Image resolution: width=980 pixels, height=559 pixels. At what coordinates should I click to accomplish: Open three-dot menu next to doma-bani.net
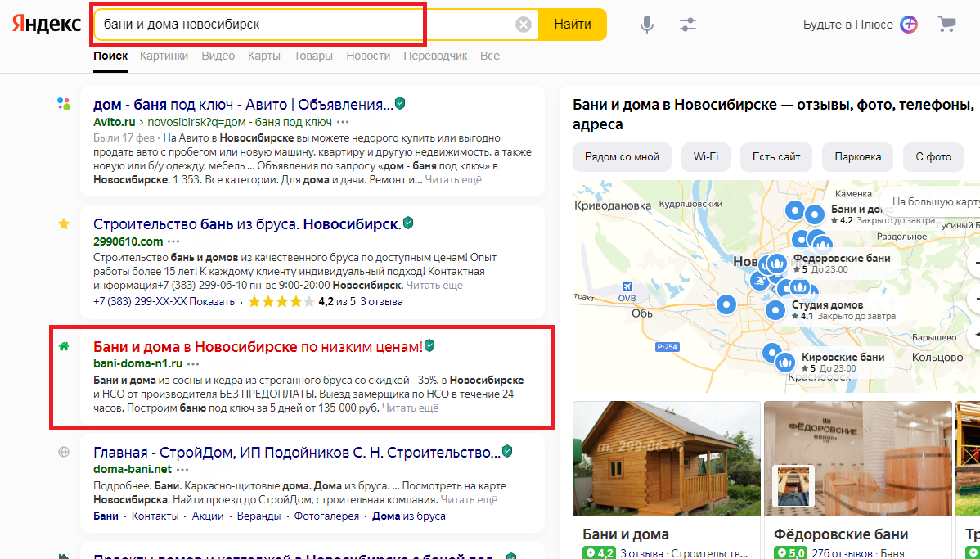(182, 470)
